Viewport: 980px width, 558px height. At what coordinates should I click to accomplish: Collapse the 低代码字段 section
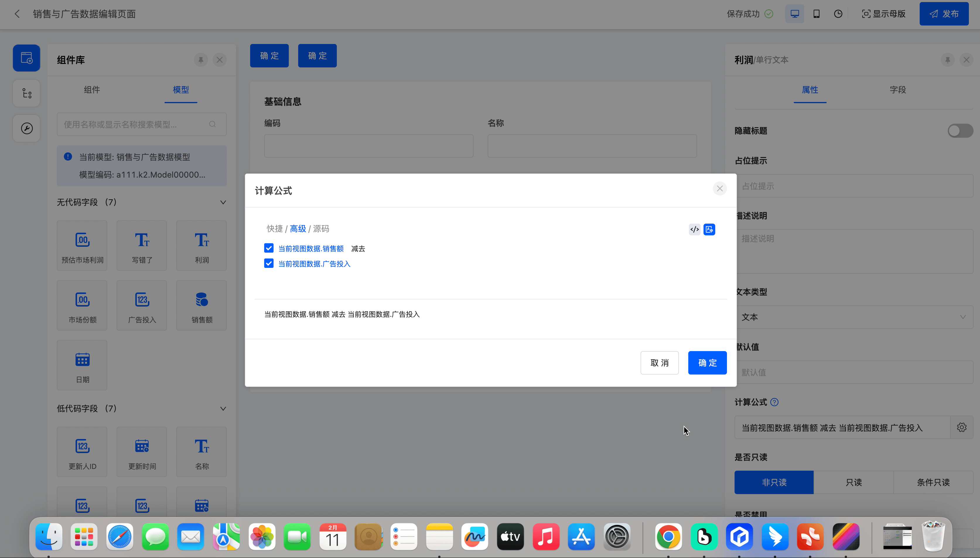click(223, 409)
